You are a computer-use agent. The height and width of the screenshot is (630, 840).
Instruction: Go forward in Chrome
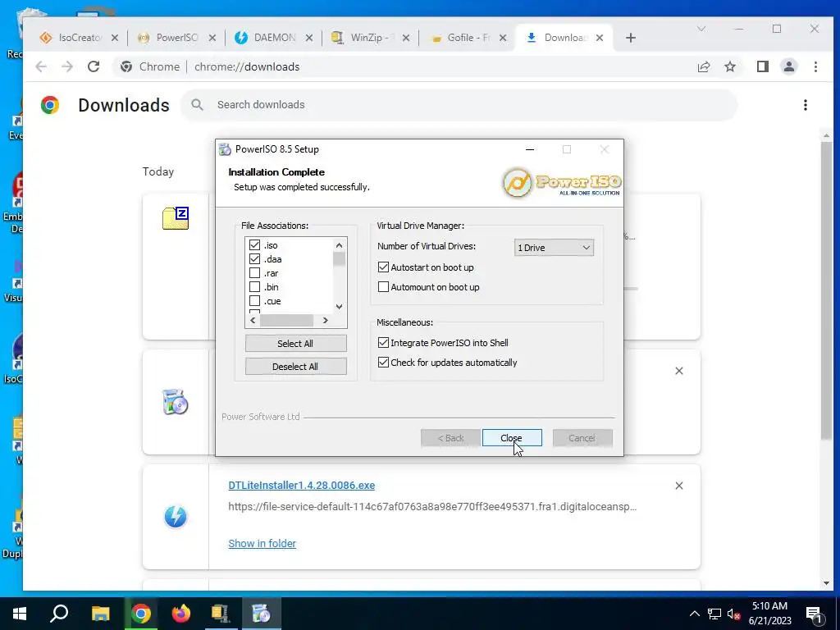click(x=67, y=66)
